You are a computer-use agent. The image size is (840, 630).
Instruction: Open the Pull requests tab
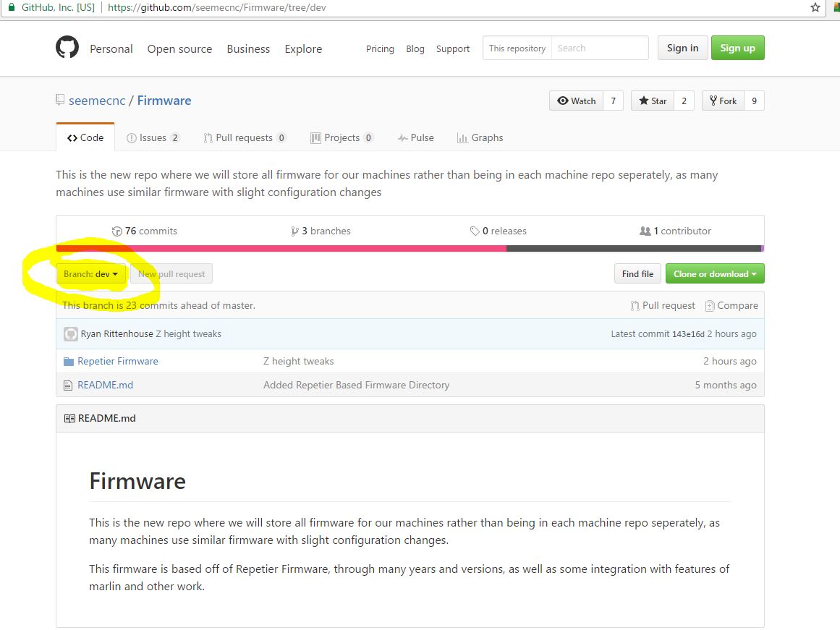[245, 137]
